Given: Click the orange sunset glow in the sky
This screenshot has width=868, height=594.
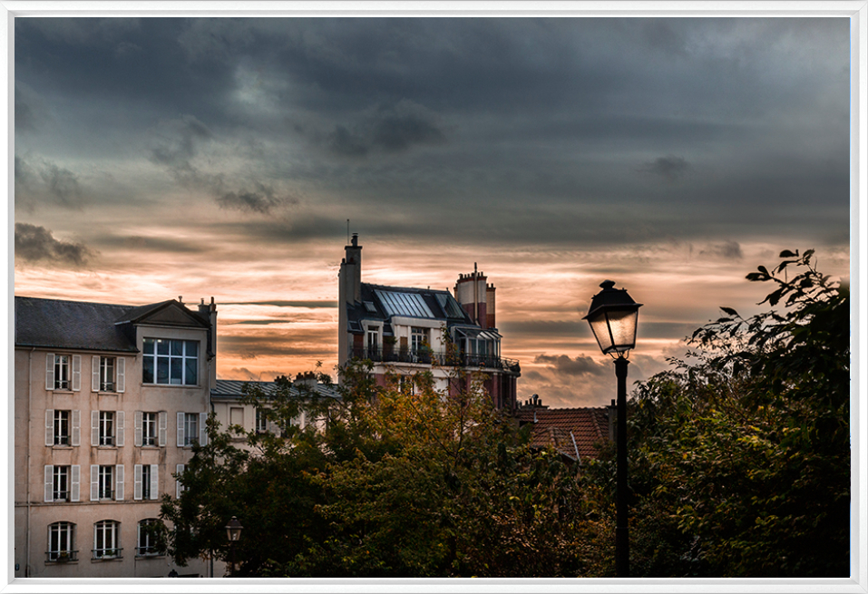Looking at the screenshot, I should point(272,272).
